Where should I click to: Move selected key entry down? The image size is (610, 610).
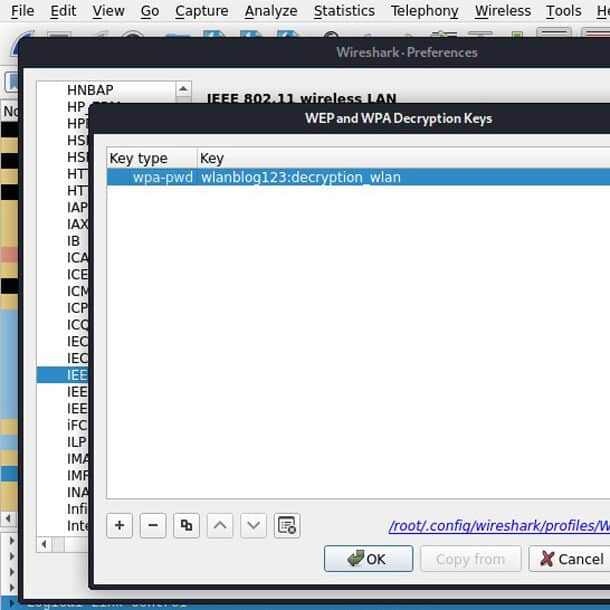(x=253, y=525)
